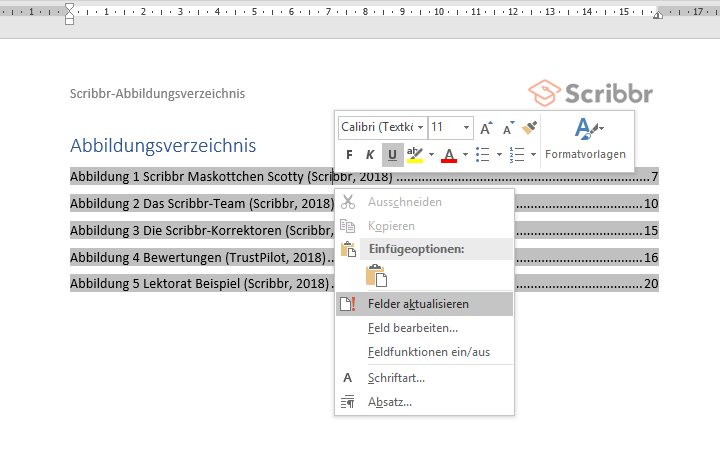The width and height of the screenshot is (720, 450).
Task: Apply numbered list formatting
Action: coord(517,155)
